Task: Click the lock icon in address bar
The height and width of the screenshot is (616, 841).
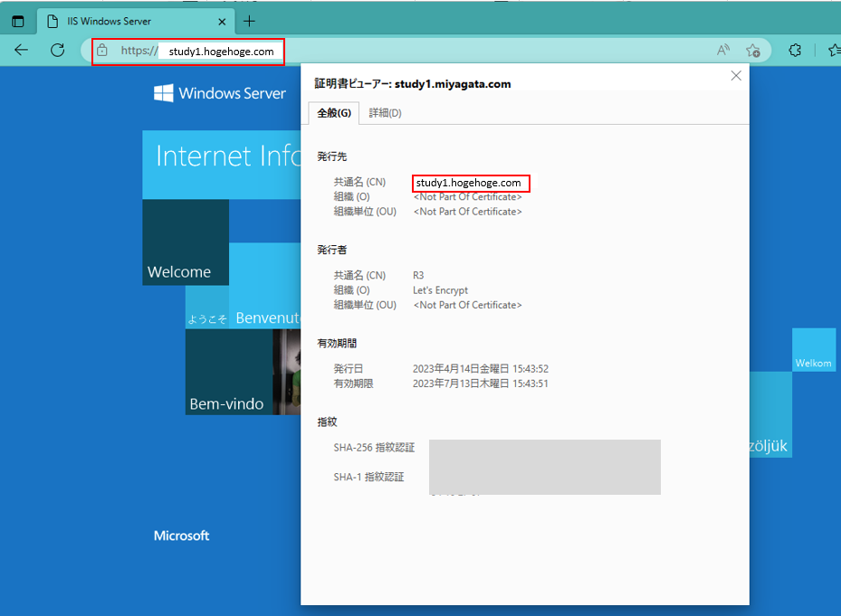Action: [102, 51]
